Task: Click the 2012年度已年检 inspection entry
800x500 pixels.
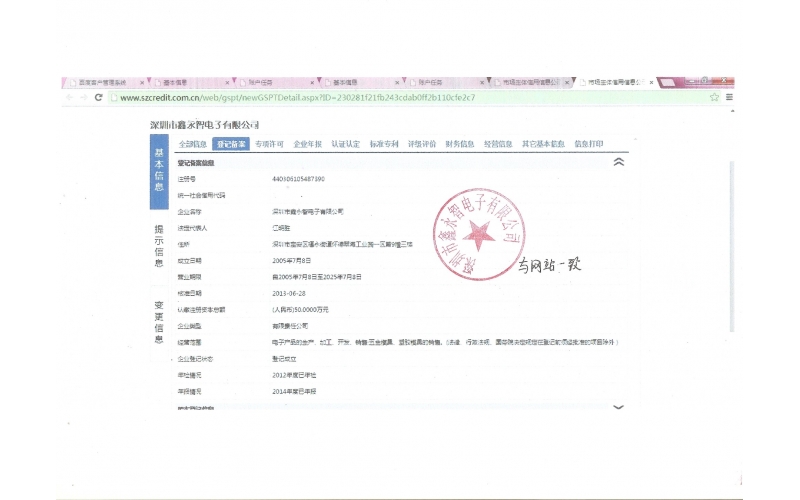Action: 294,375
